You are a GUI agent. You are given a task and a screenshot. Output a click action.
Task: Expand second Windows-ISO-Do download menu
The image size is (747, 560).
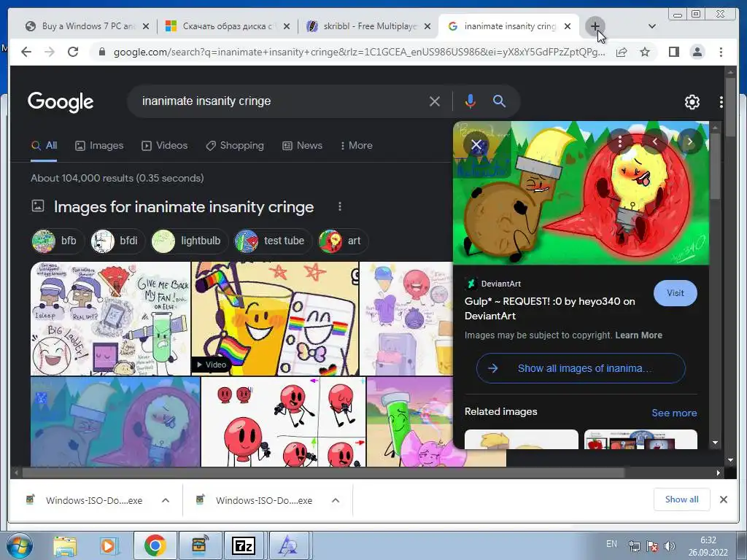coord(336,500)
